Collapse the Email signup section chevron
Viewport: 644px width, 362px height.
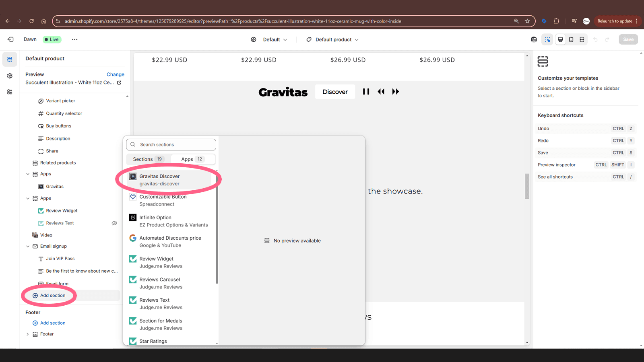(28, 246)
